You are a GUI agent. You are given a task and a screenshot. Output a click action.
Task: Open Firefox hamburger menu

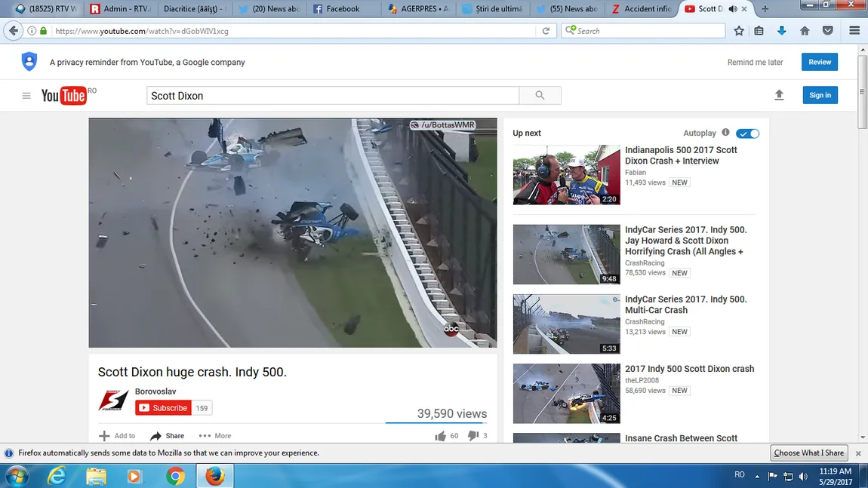(854, 31)
